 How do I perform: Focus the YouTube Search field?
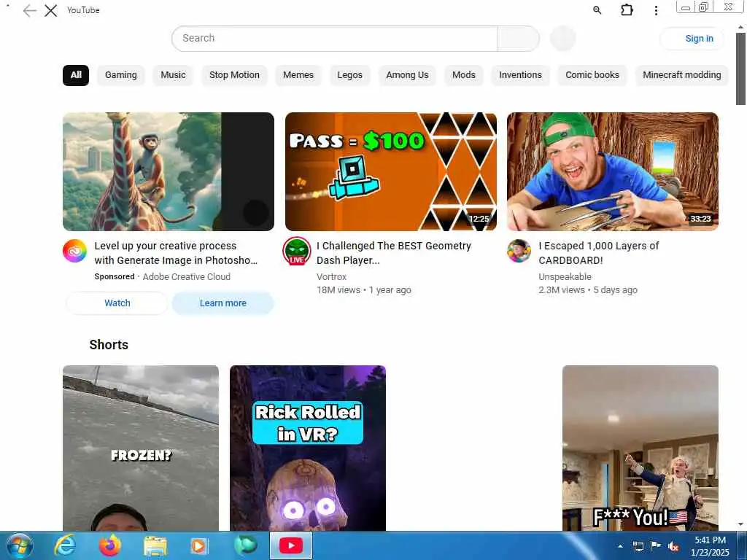[334, 39]
